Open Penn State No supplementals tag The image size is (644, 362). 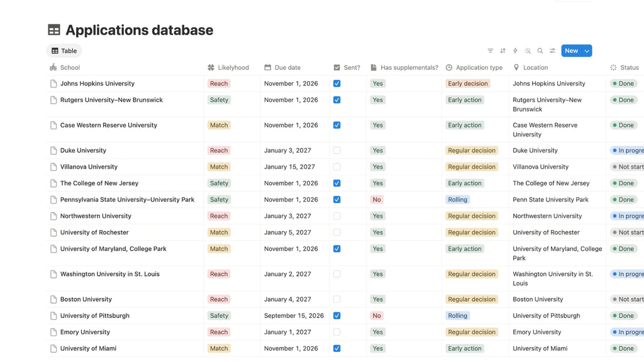click(377, 200)
